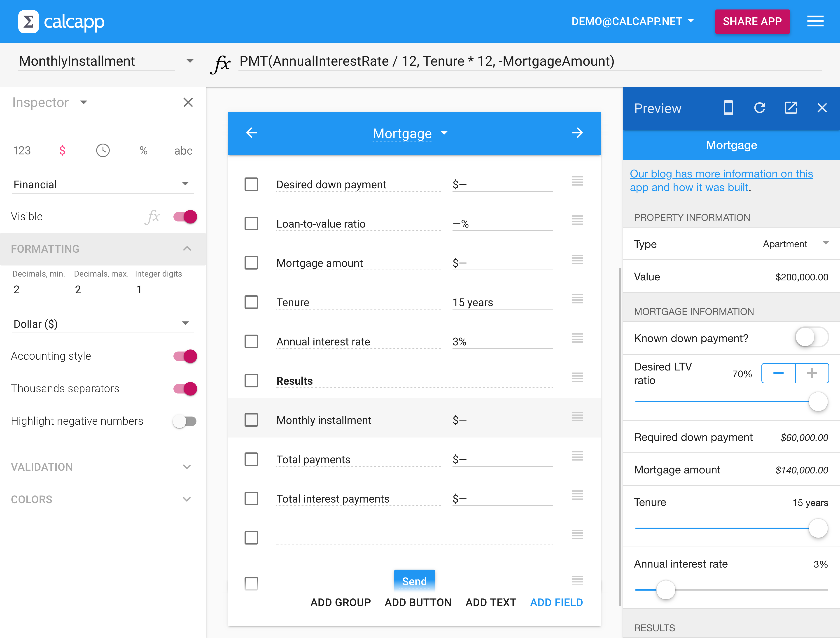Image resolution: width=840 pixels, height=638 pixels.
Task: Select the clock date/time field type icon
Action: [x=103, y=150]
